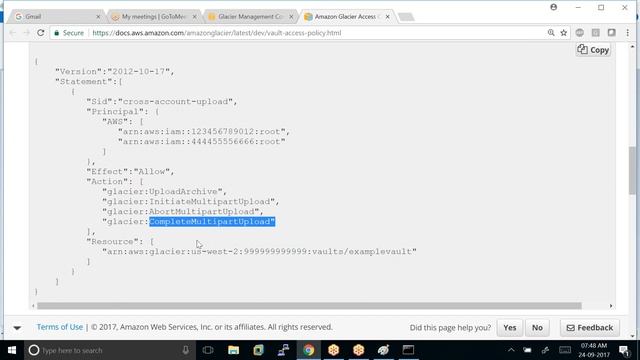Open the Windows Start menu
The width and height of the screenshot is (640, 360).
coord(12,350)
